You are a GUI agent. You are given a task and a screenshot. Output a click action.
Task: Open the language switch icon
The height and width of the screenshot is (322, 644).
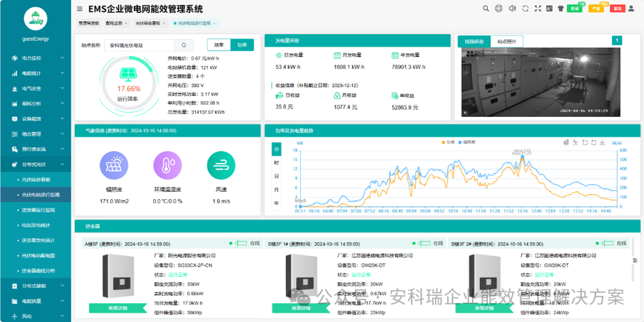(x=549, y=8)
